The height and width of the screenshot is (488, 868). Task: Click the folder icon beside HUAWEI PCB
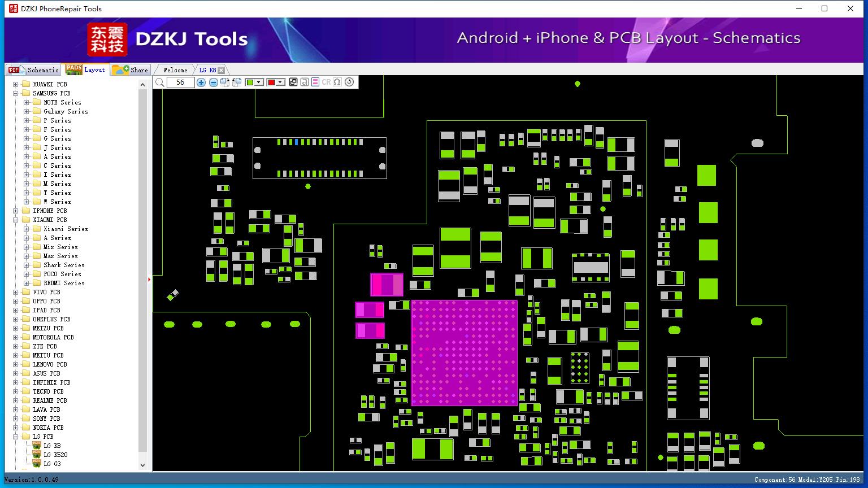coord(25,84)
